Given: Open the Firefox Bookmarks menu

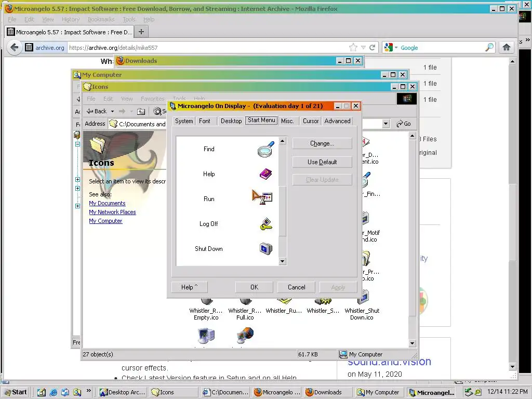Looking at the screenshot, I should (x=101, y=19).
